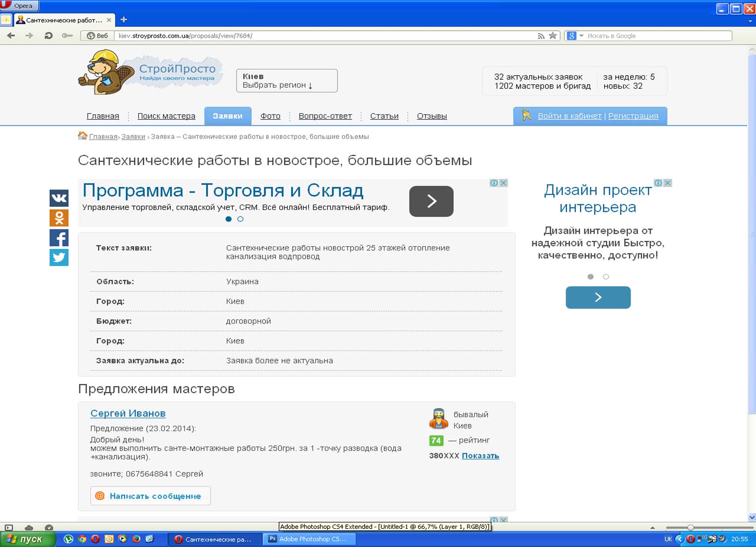Click the uTorrent quick launch icon

click(68, 539)
